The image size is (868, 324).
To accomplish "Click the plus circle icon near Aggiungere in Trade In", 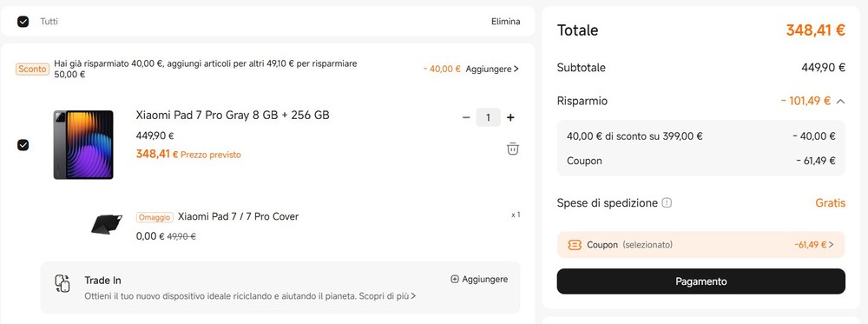I will (x=455, y=279).
